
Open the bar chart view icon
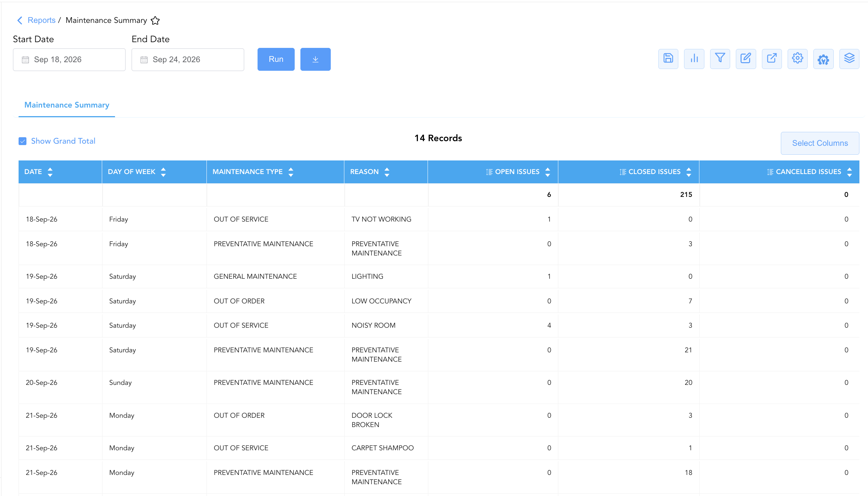pos(694,59)
